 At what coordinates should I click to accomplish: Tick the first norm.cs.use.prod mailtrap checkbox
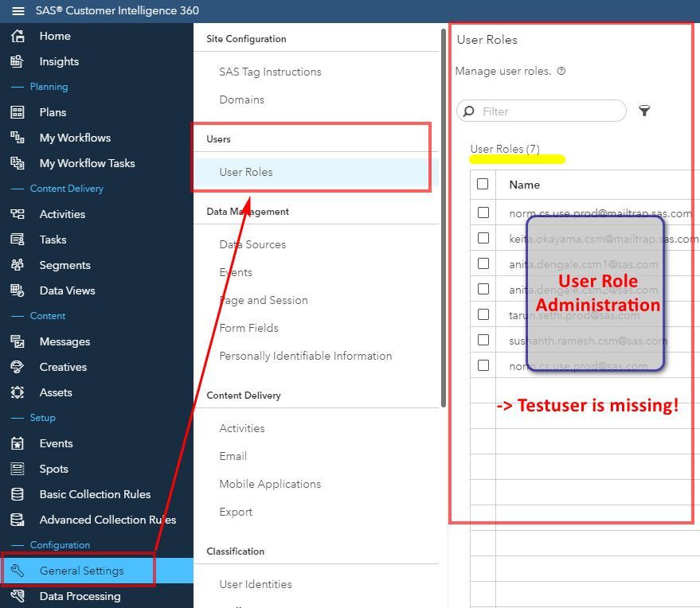483,212
